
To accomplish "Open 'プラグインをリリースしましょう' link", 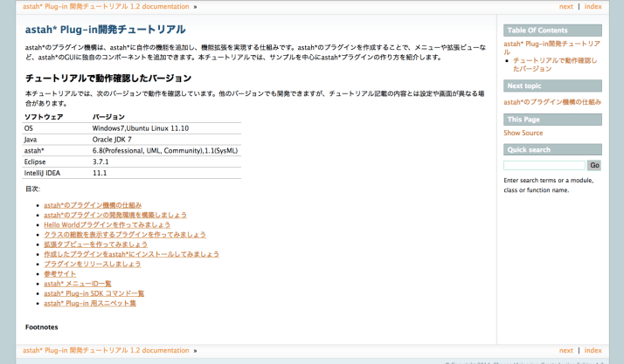I will (93, 264).
